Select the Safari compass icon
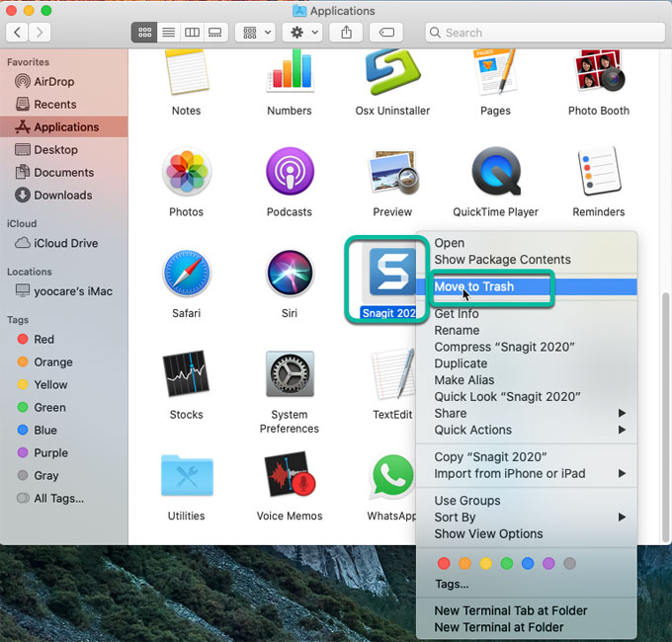Viewport: 672px width, 642px height. tap(187, 274)
